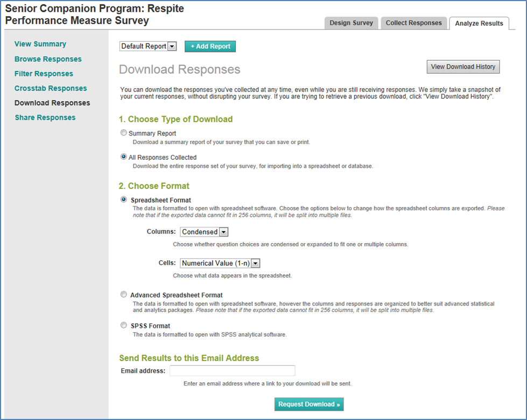Click 'Send Results to this Email Address' heading
Image resolution: width=527 pixels, height=420 pixels.
[189, 358]
